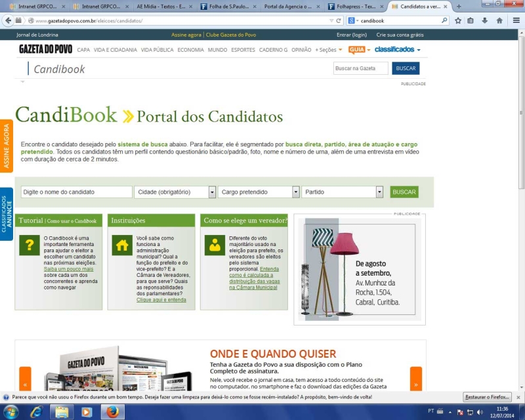Open the Partido dropdown
Viewport: 525px width, 420px height.
click(342, 192)
